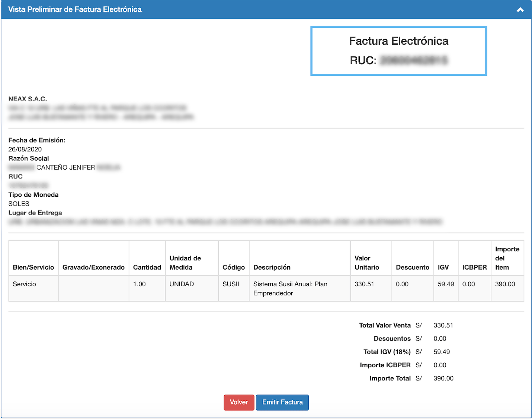The image size is (532, 419).
Task: Click the Unidad de Medida column header
Action: [185, 263]
